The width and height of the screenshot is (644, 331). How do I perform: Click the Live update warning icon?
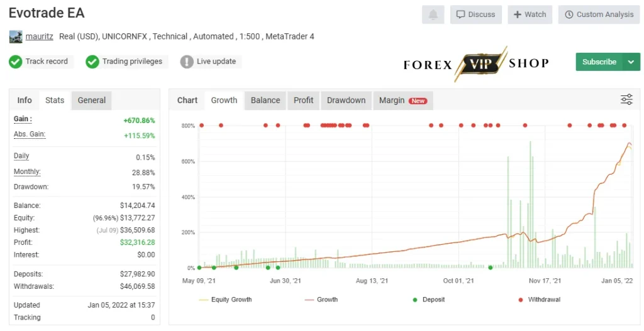point(187,62)
